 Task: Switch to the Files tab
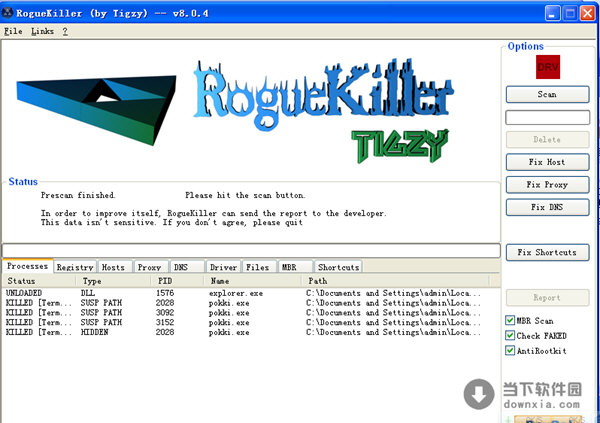click(258, 267)
